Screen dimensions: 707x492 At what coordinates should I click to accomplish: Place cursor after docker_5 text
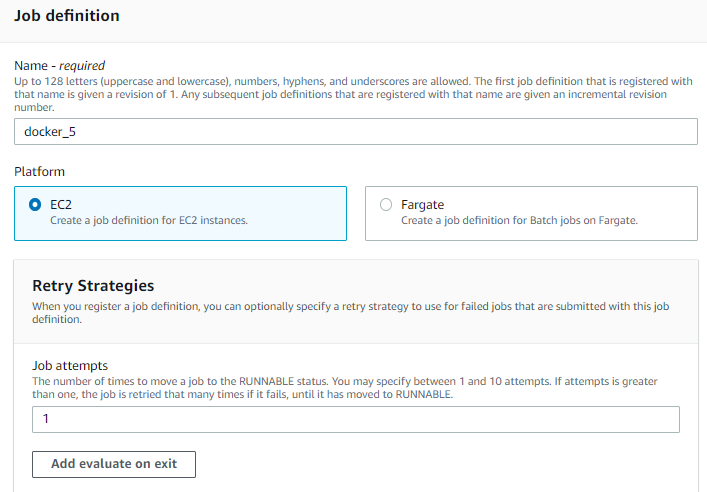[x=77, y=132]
